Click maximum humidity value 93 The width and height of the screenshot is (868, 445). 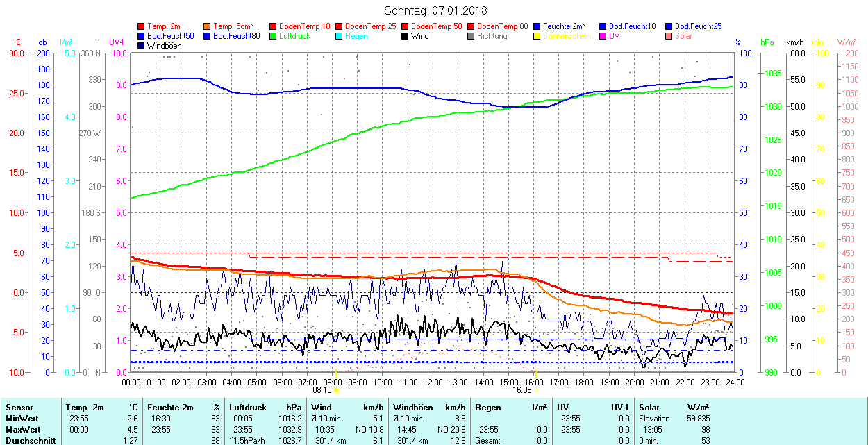point(216,430)
